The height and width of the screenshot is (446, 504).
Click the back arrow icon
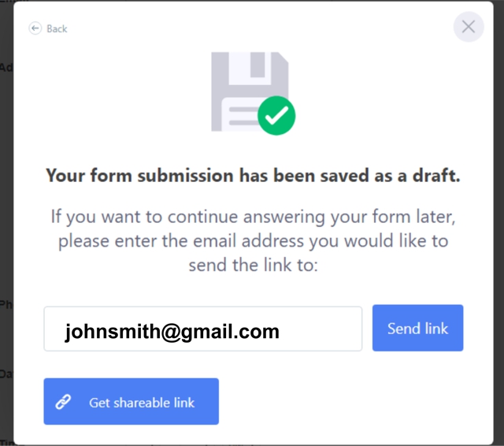pyautogui.click(x=35, y=28)
